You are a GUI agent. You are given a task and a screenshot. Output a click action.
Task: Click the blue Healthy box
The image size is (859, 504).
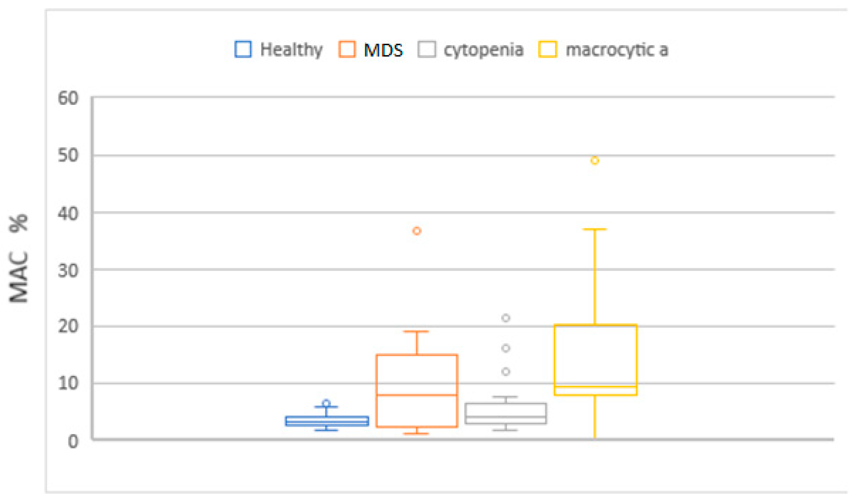(327, 421)
